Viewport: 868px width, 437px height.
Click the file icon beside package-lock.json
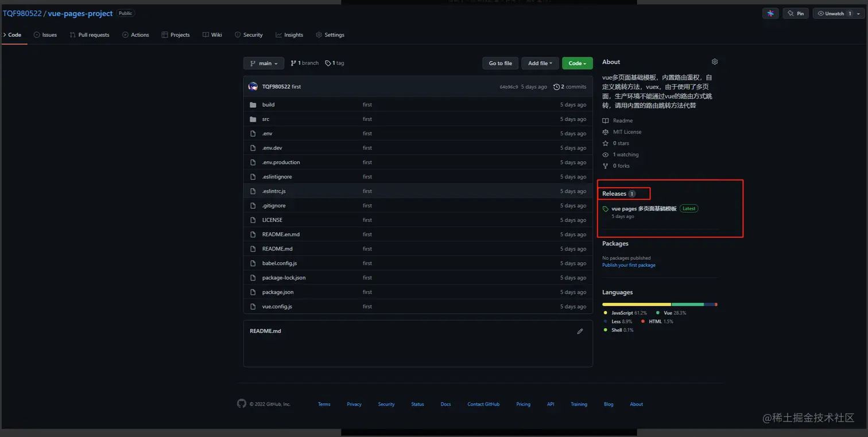coord(253,278)
